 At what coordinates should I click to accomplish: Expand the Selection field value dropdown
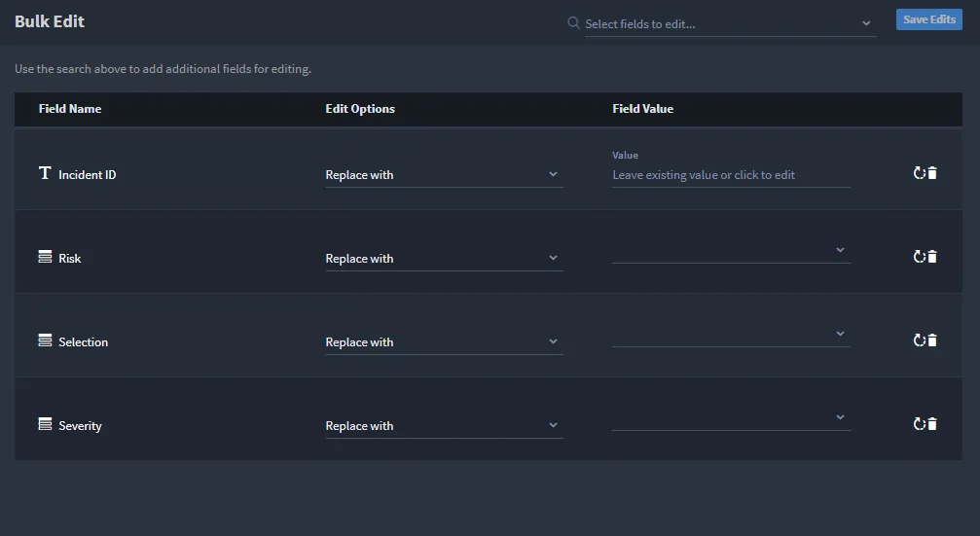point(731,335)
